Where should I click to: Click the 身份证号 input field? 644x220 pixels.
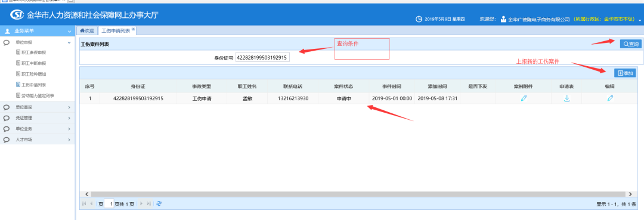(262, 58)
